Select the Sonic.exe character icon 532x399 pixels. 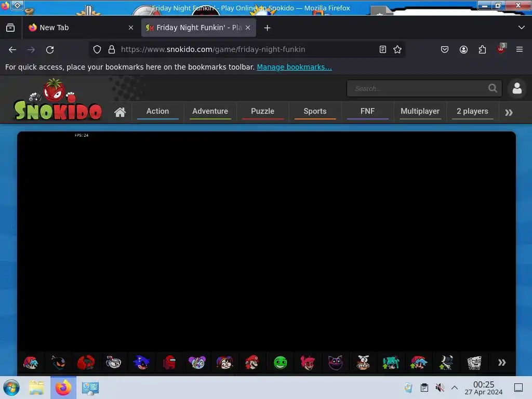(x=141, y=362)
